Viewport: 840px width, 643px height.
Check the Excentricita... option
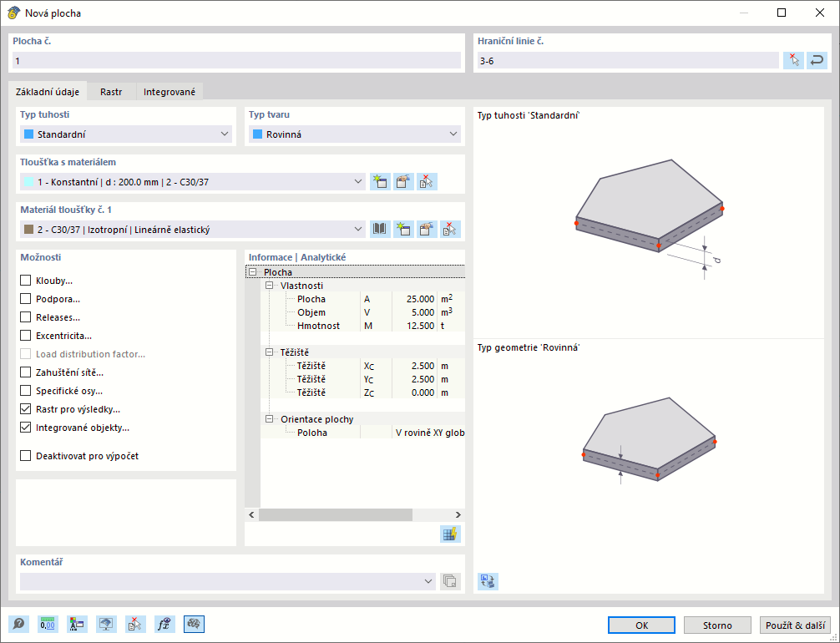[x=25, y=336]
